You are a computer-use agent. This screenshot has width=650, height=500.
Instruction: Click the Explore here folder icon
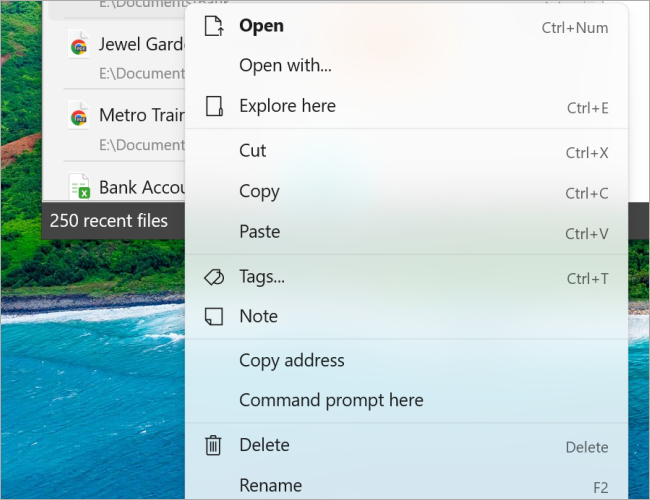point(214,106)
